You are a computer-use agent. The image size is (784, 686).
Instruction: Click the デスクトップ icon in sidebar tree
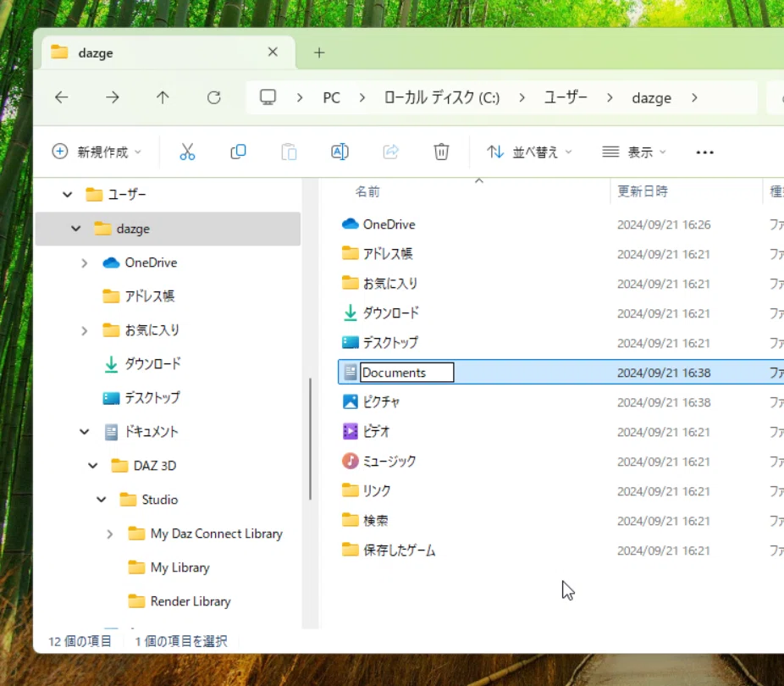click(111, 398)
